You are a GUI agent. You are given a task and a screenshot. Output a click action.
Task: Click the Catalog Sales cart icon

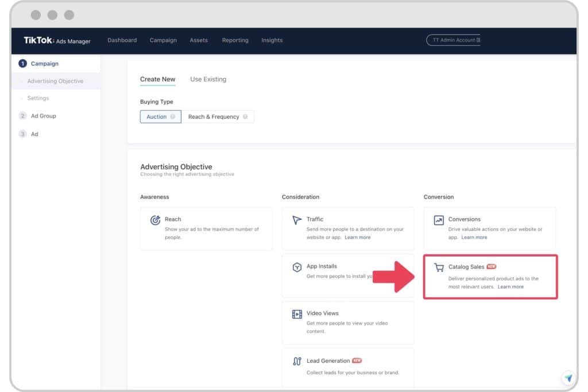click(x=439, y=267)
